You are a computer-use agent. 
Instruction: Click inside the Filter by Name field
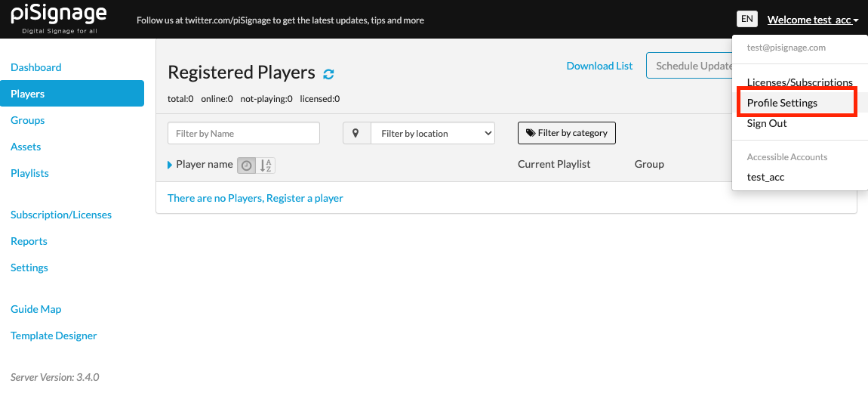[244, 133]
